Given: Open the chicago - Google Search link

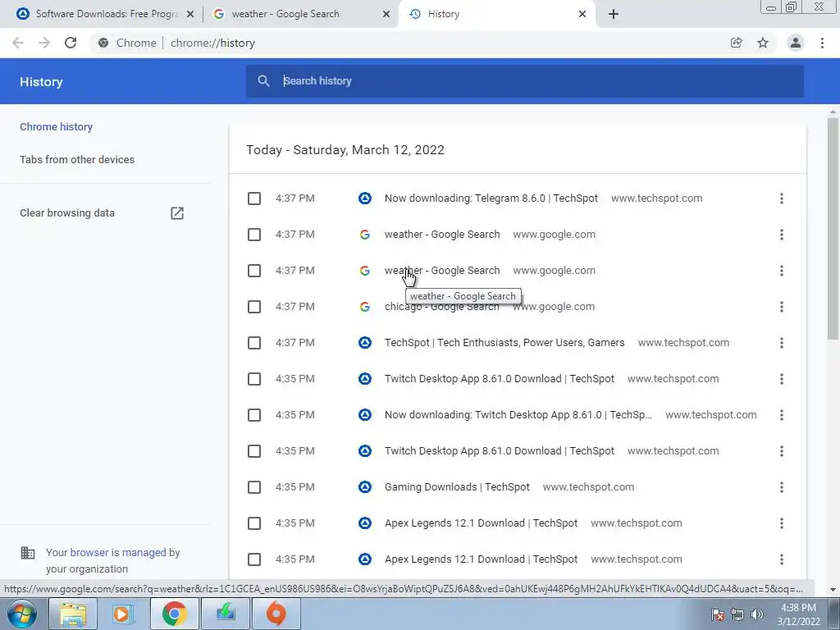Looking at the screenshot, I should click(441, 307).
